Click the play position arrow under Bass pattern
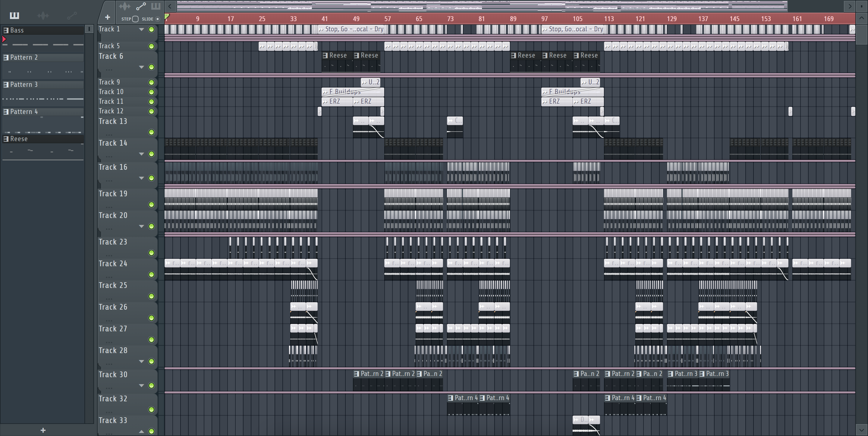 (4, 39)
